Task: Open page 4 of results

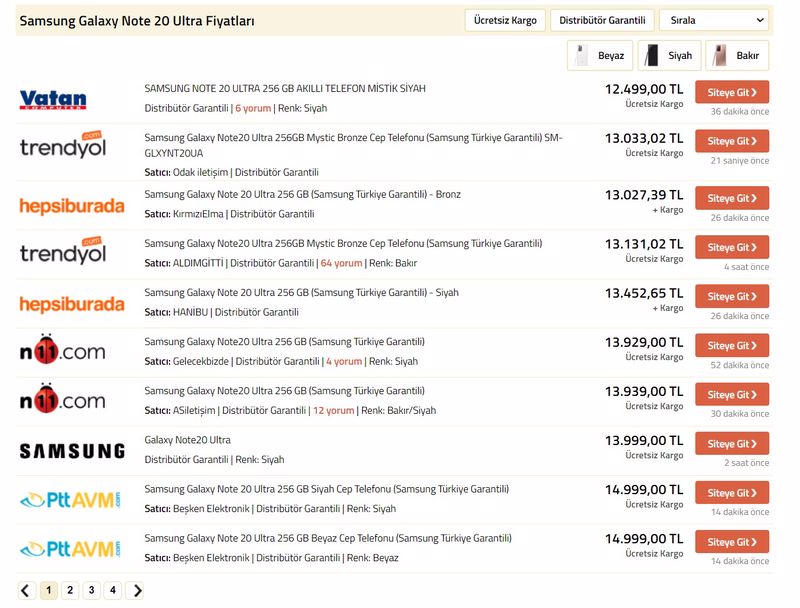Action: point(113,591)
